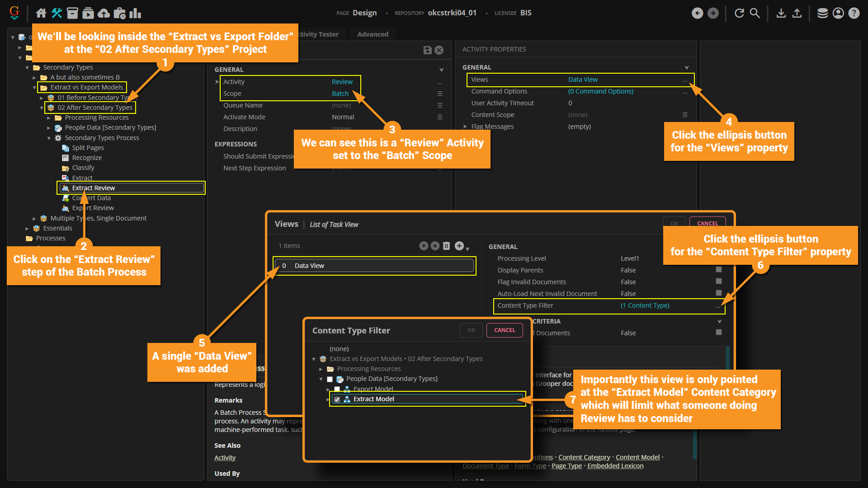
Task: Switch to the Advanced tab
Action: 373,34
